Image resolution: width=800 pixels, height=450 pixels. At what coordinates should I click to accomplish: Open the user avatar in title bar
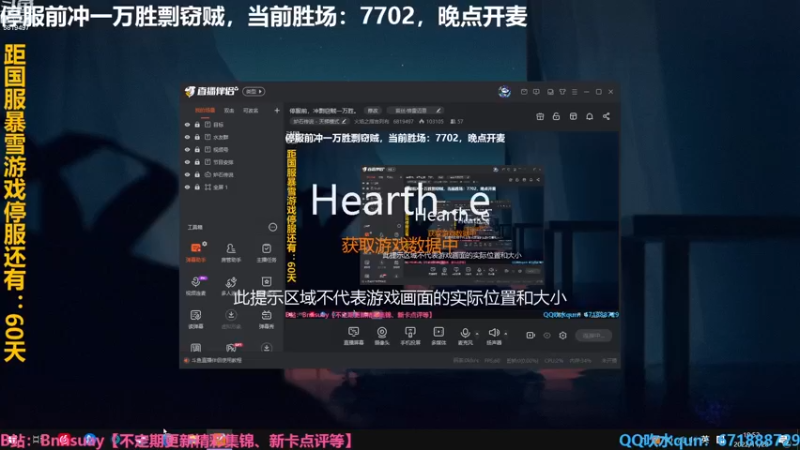(504, 92)
